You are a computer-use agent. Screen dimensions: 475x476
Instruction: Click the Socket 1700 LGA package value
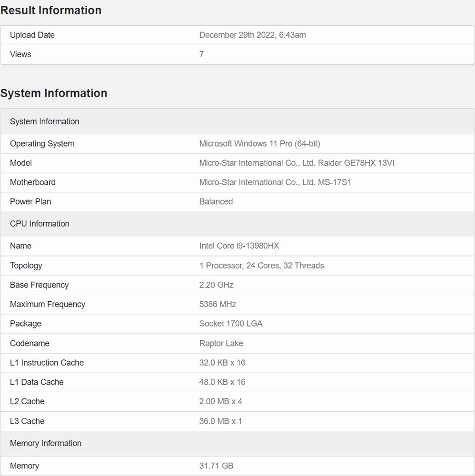pyautogui.click(x=231, y=324)
